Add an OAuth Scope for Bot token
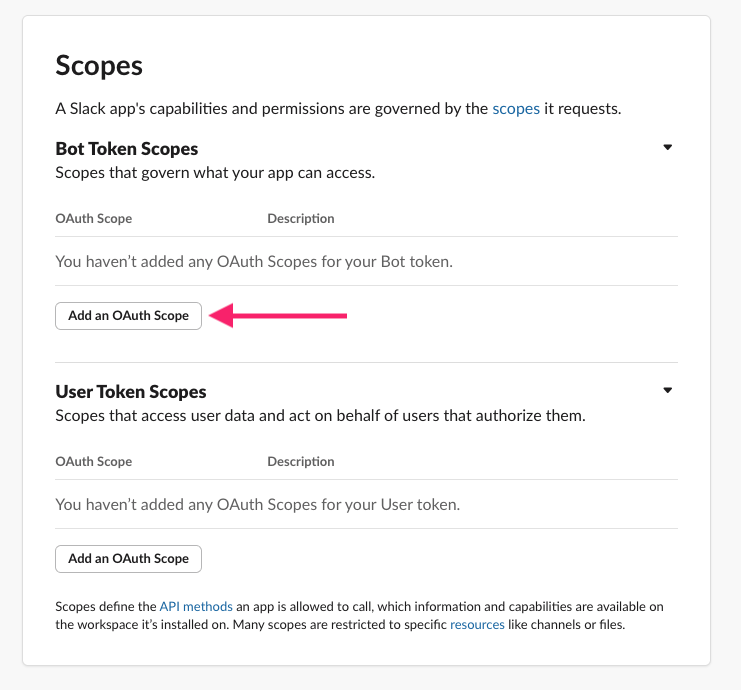Screen dimensions: 741x690 coord(128,316)
